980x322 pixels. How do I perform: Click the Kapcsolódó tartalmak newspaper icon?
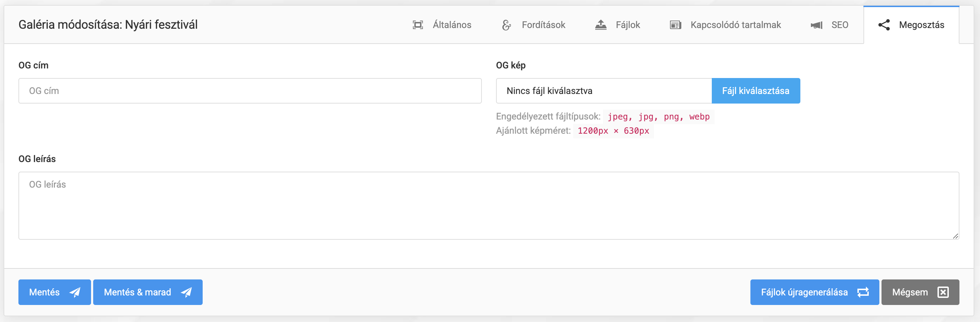click(675, 25)
